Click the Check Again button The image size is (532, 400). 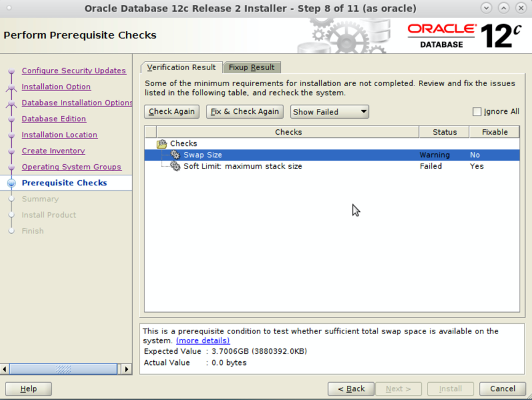(x=172, y=112)
